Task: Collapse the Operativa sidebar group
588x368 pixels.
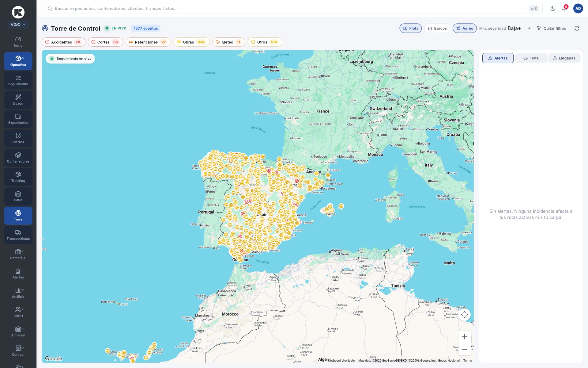Action: point(18,61)
